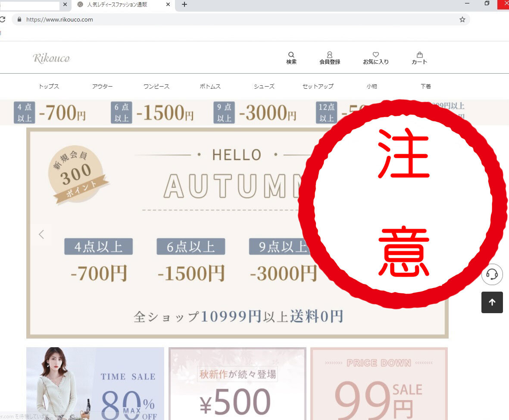Screen dimensions: 509x420
Task: View favorites via the お気に入り heart icon
Action: (x=375, y=57)
